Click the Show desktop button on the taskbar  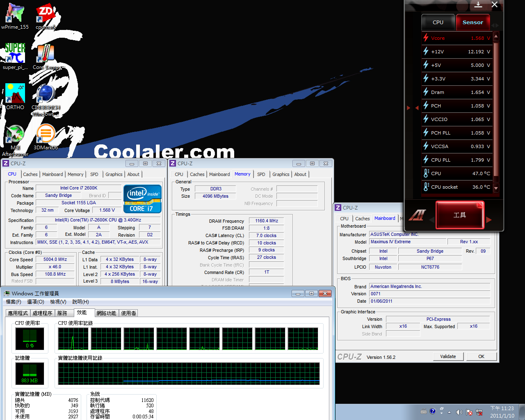(x=522, y=412)
